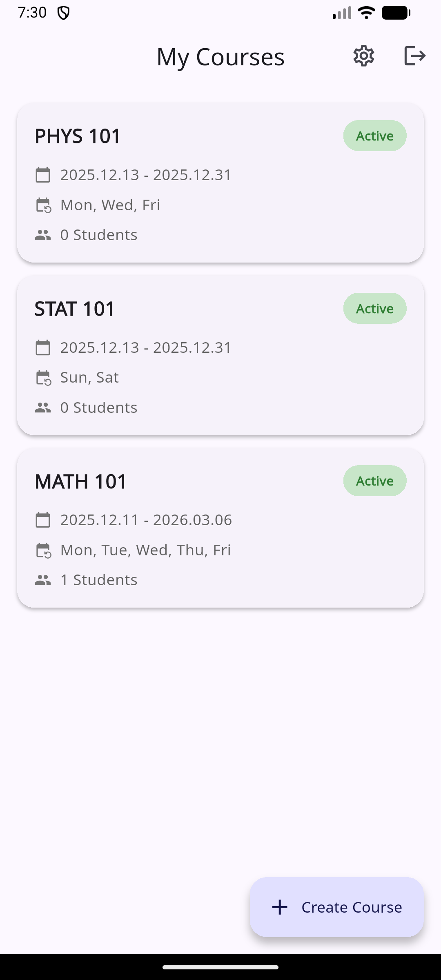
Task: Click the logout icon in the header
Action: point(415,56)
